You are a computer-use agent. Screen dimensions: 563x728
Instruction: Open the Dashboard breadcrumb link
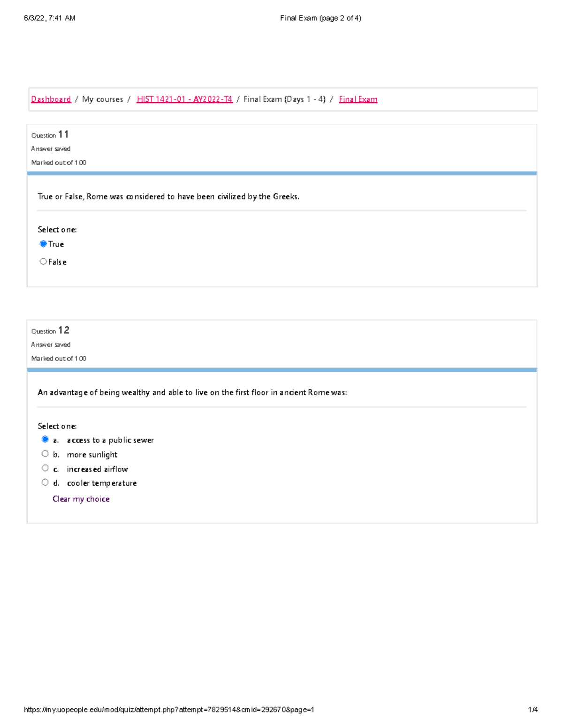pos(51,99)
